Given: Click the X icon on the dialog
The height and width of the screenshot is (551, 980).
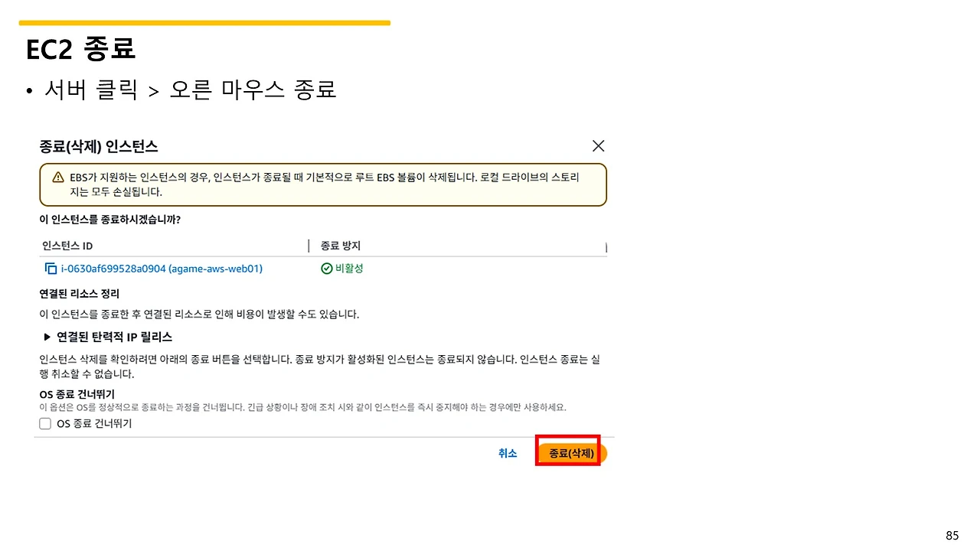Looking at the screenshot, I should (598, 145).
